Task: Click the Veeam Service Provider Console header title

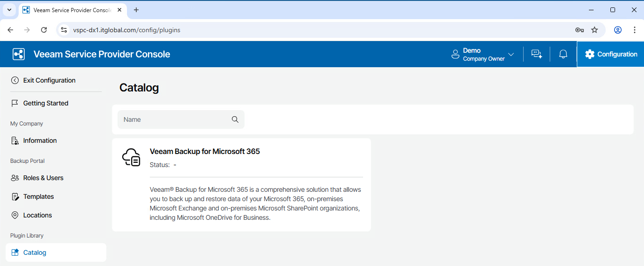Action: (102, 54)
